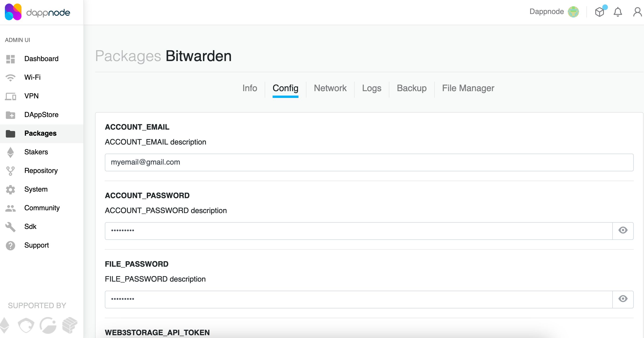Open the Dashboard grid icon
The height and width of the screenshot is (338, 644).
coord(10,59)
